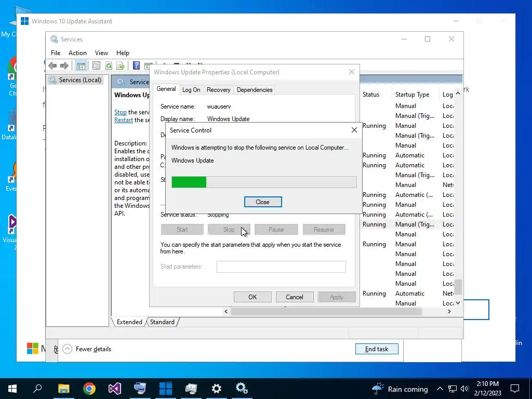Image resolution: width=532 pixels, height=399 pixels.
Task: Toggle the Show/Hide Console Tree toolbar icon
Action: pos(81,65)
